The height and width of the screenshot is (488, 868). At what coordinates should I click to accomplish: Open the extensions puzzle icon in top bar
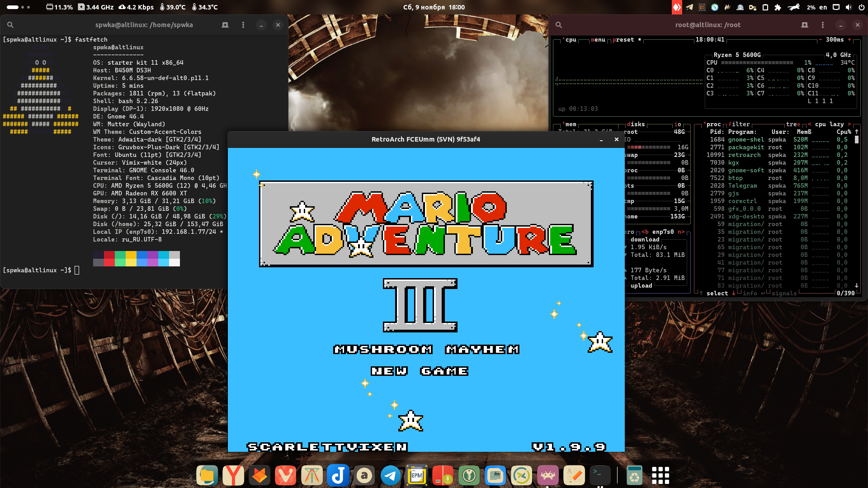778,7
